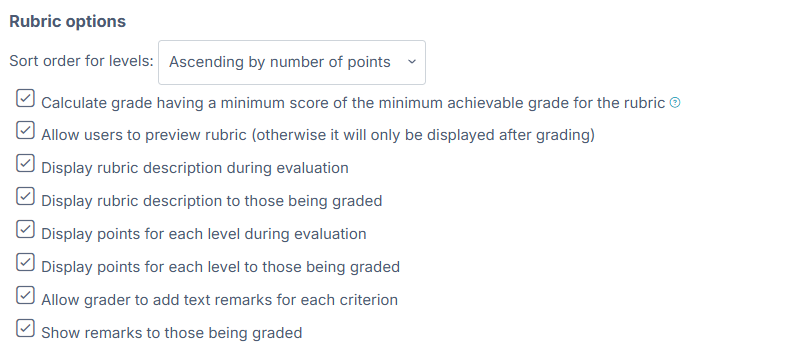Toggle Display points for each level during evaluation
786x363 pixels.
coord(25,229)
